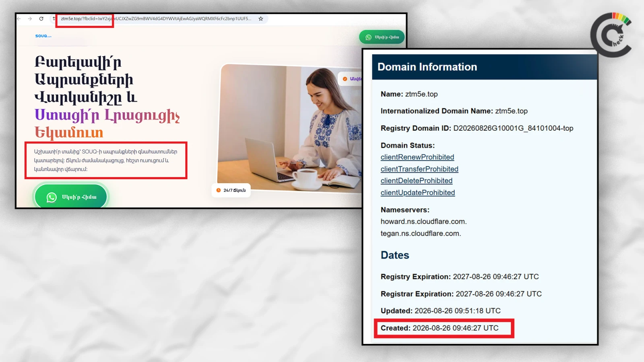Bookmark the page with the star icon

tap(261, 19)
